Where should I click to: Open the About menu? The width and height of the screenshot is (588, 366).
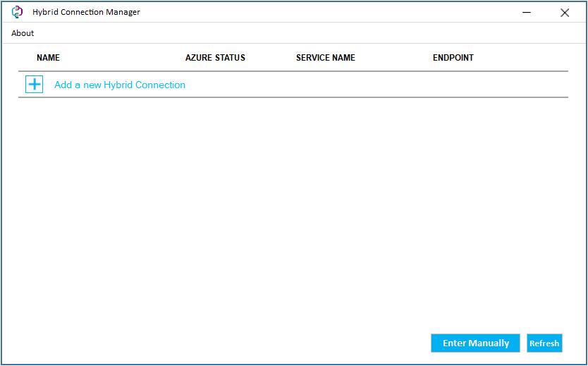23,33
